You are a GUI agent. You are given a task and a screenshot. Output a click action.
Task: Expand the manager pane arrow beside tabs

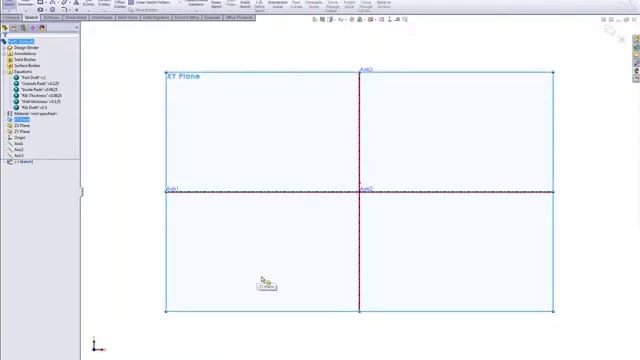[76, 28]
